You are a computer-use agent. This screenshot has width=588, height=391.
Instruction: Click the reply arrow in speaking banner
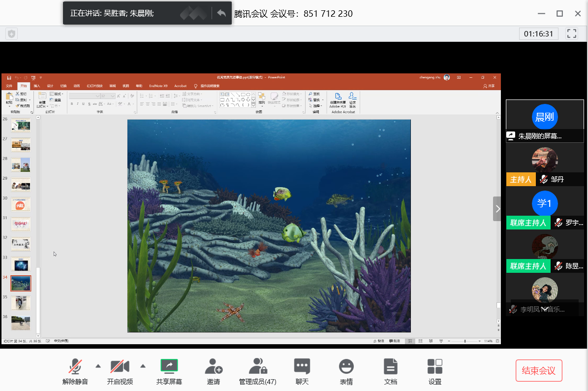pyautogui.click(x=221, y=13)
